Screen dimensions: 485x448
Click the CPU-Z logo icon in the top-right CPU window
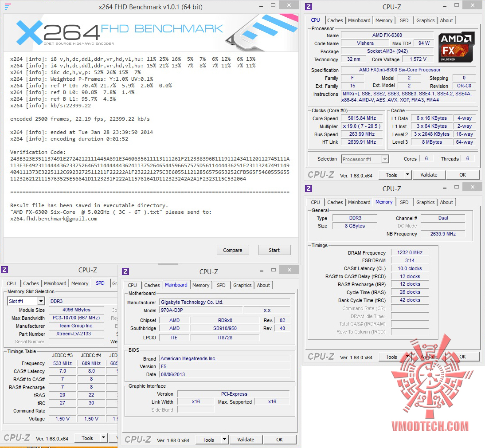pyautogui.click(x=309, y=7)
